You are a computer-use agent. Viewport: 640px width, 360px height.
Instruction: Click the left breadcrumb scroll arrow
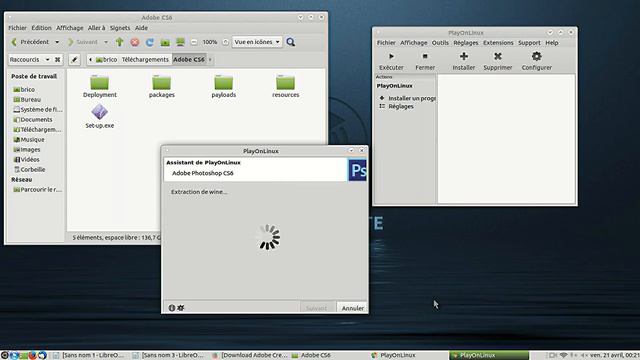click(90, 60)
